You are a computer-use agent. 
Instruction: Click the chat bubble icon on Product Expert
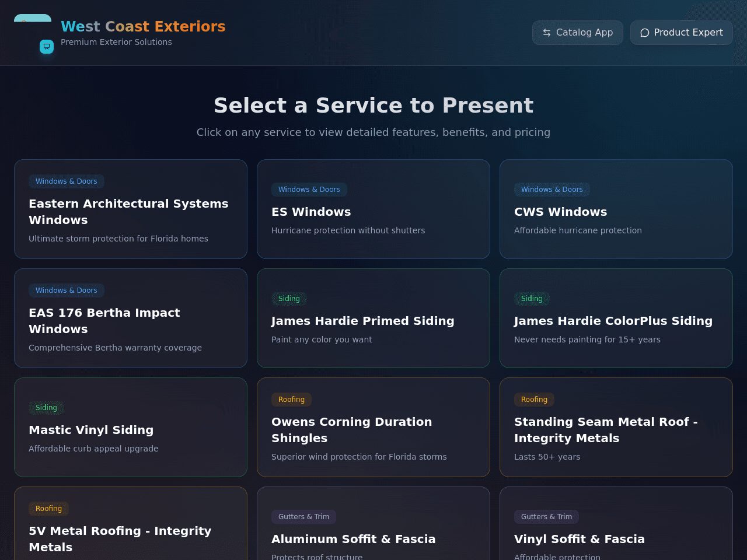645,33
